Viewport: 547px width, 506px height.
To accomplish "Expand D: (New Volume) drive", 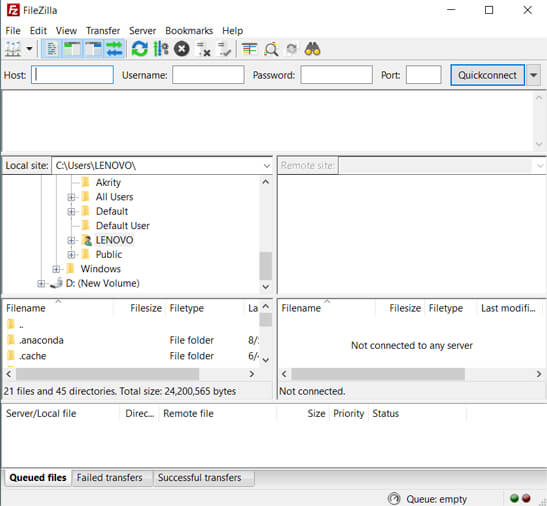I will pos(41,283).
